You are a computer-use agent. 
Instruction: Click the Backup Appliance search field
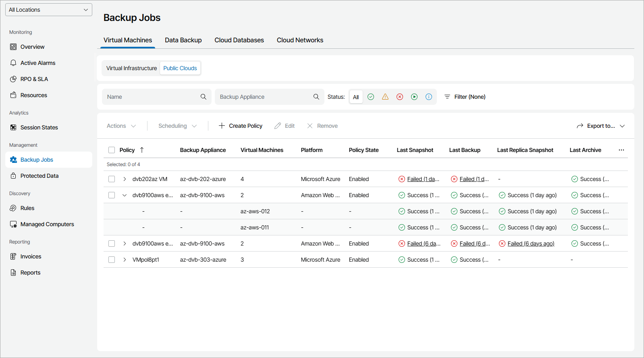pyautogui.click(x=264, y=97)
